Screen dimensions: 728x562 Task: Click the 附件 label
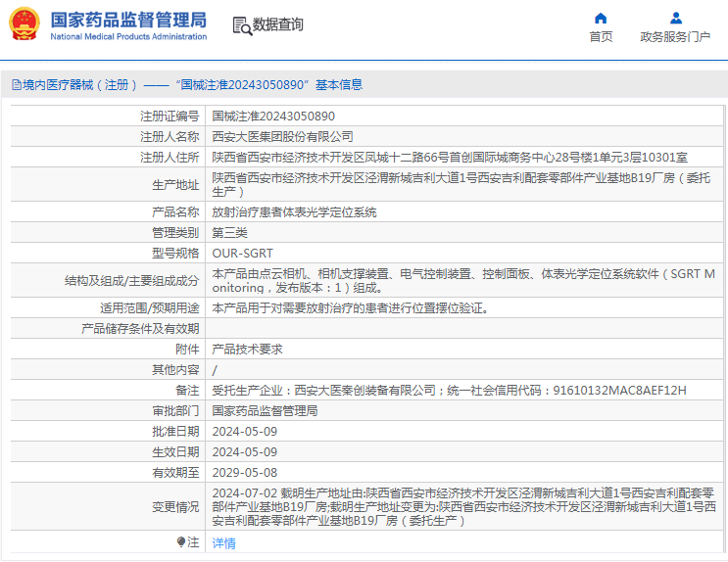point(187,349)
